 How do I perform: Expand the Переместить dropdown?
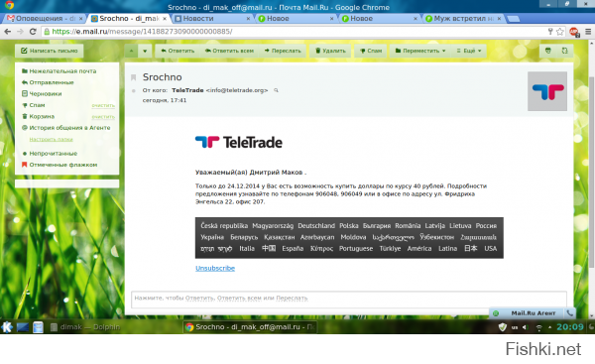[420, 51]
